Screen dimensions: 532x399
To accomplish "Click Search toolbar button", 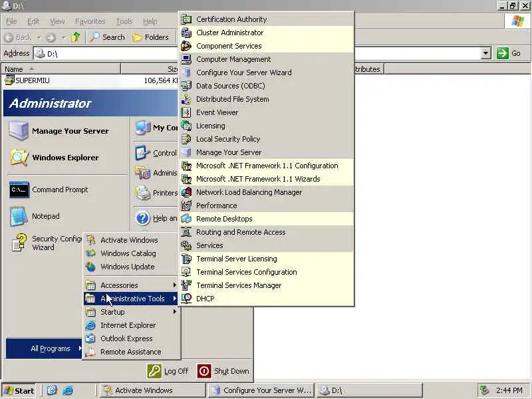I will point(108,37).
